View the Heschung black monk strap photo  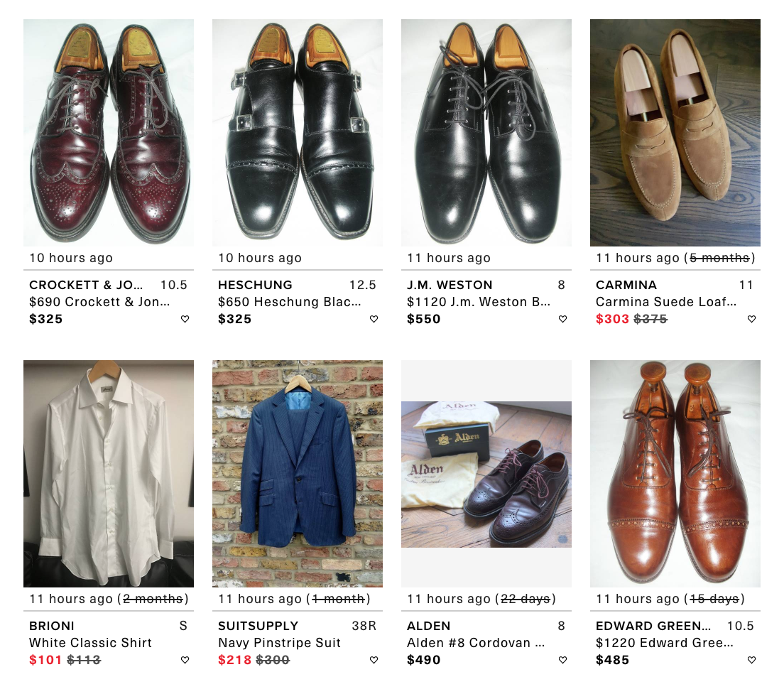[298, 133]
